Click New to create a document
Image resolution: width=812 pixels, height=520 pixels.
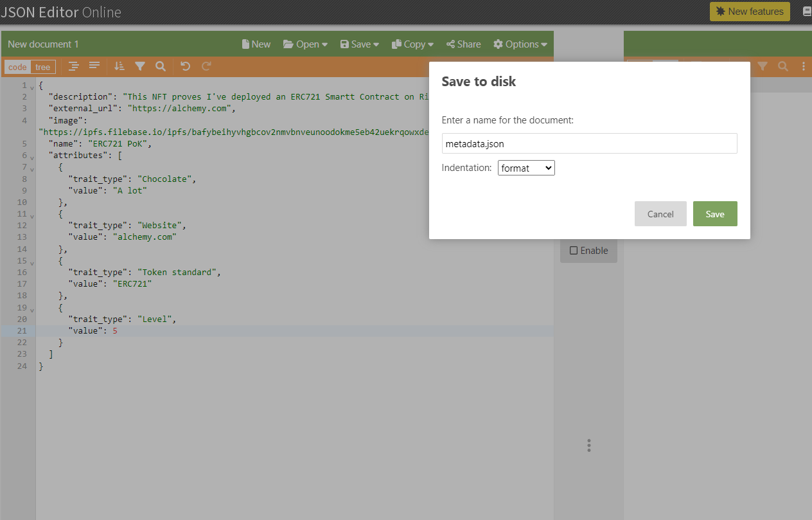point(256,44)
